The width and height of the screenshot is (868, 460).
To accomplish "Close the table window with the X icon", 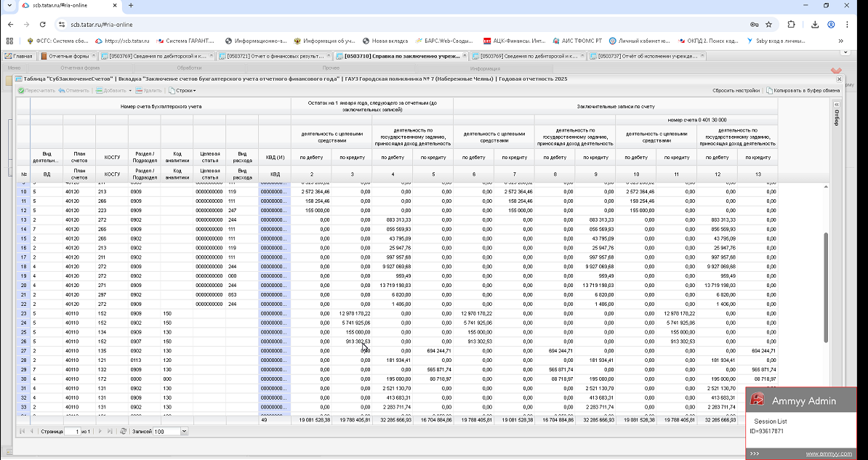I will coord(839,78).
